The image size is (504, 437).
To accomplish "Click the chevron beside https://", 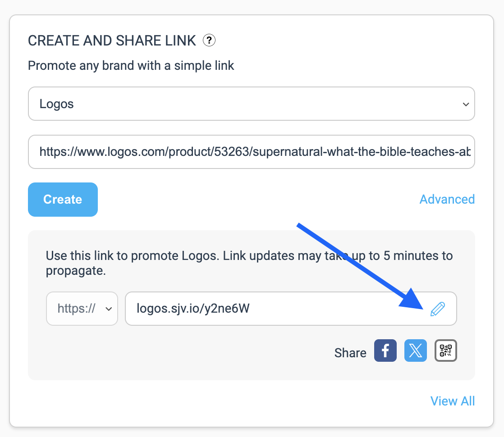I will click(x=109, y=309).
